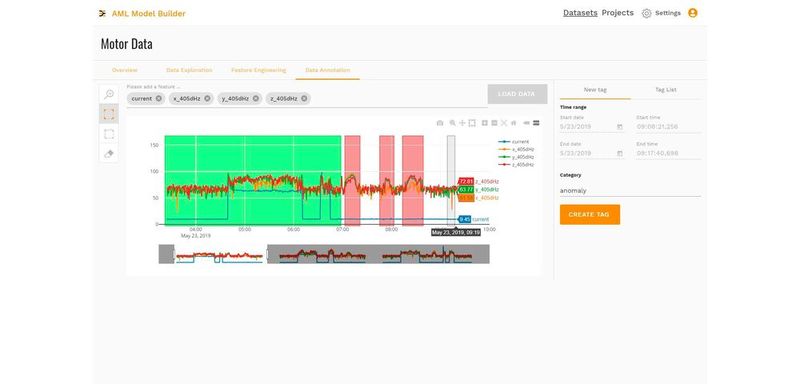Click the zoom in plus icon on plot

(x=485, y=123)
